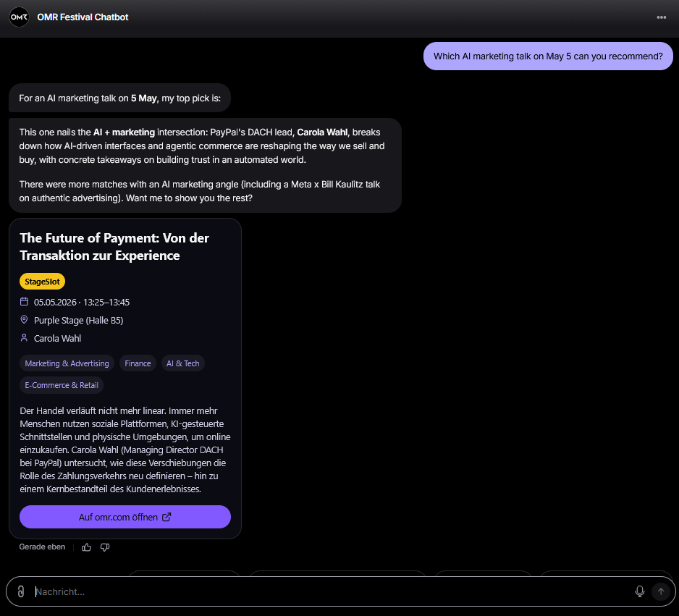Click the user question bubble

548,56
